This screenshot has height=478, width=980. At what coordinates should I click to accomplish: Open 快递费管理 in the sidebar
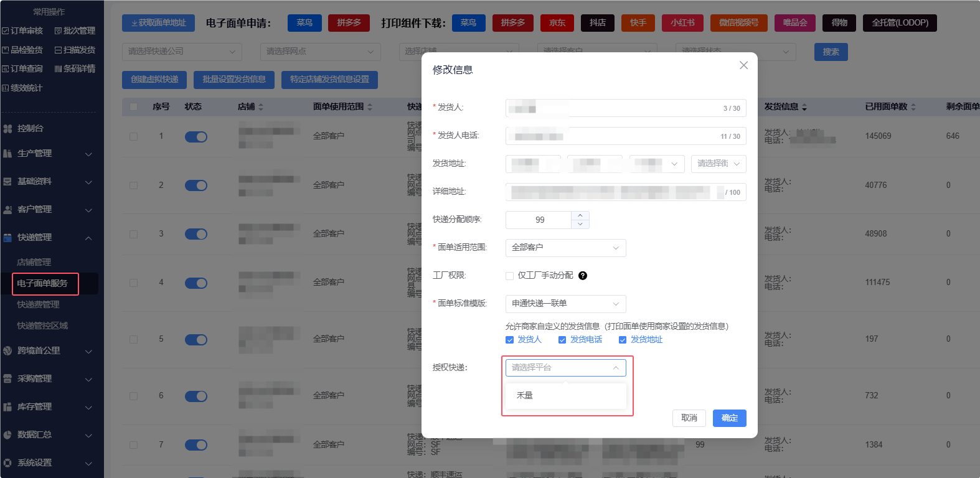pos(39,305)
